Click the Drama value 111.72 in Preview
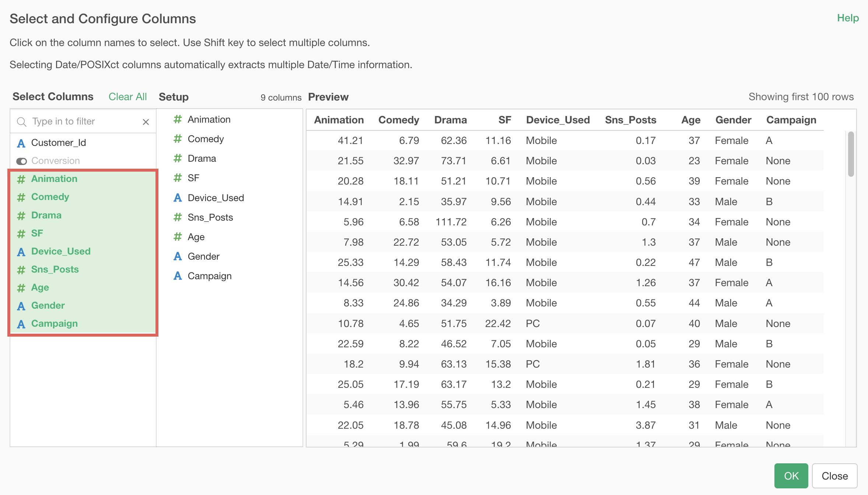This screenshot has width=868, height=495. (x=451, y=222)
